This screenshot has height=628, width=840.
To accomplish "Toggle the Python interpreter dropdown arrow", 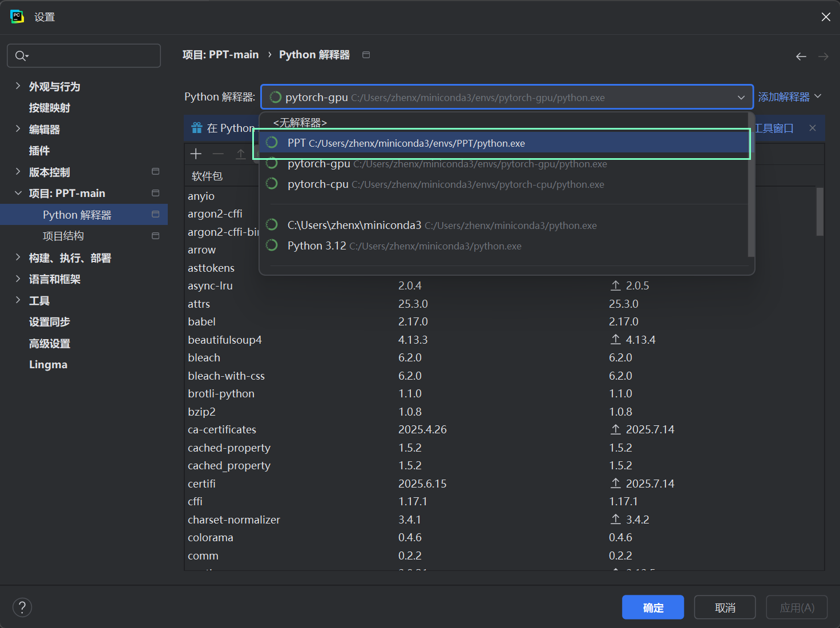I will (x=741, y=97).
